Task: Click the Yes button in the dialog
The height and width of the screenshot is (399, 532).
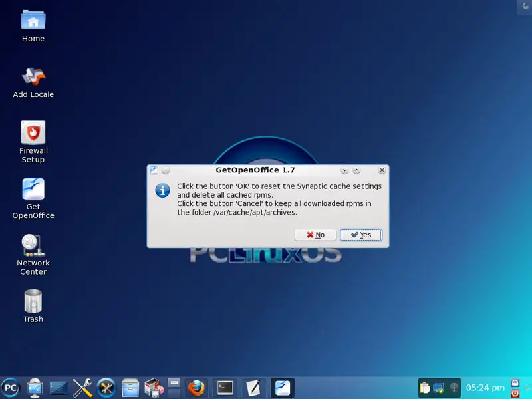Action: [361, 235]
